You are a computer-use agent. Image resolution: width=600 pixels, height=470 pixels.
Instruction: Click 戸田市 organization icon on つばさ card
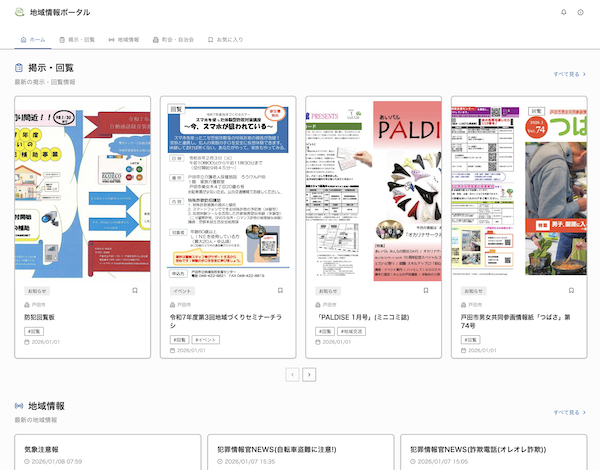tap(463, 305)
